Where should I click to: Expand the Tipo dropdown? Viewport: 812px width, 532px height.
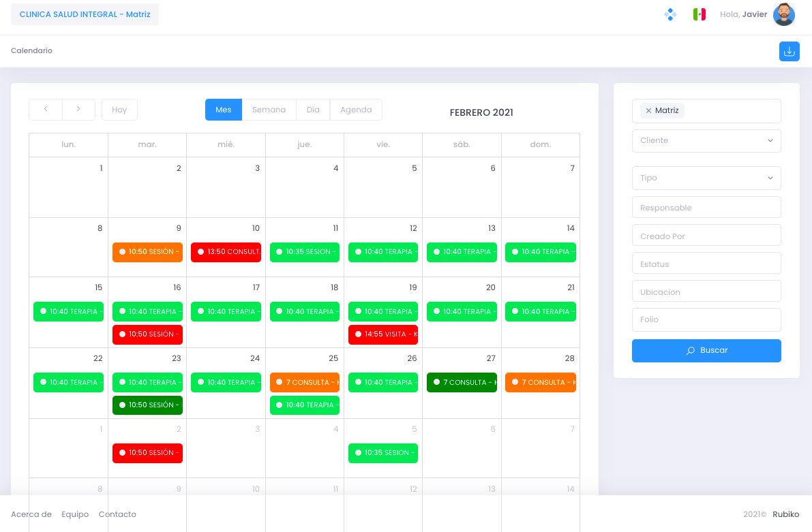click(706, 178)
